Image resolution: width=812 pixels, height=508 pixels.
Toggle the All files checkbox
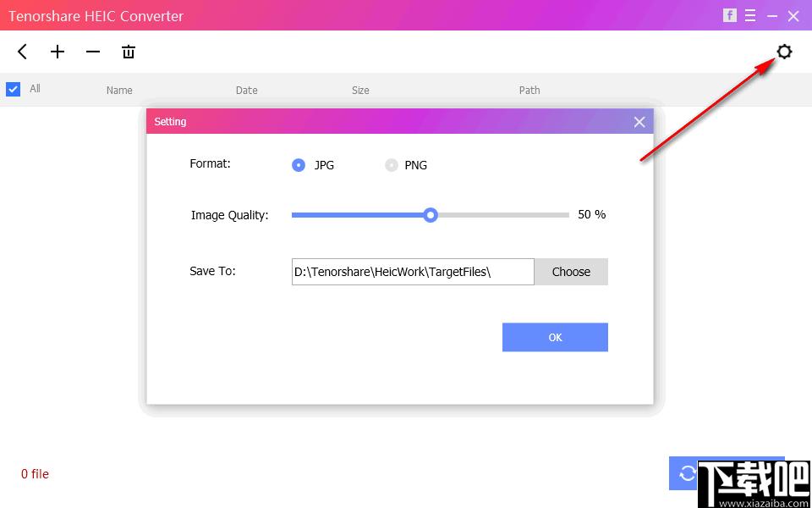click(x=13, y=89)
